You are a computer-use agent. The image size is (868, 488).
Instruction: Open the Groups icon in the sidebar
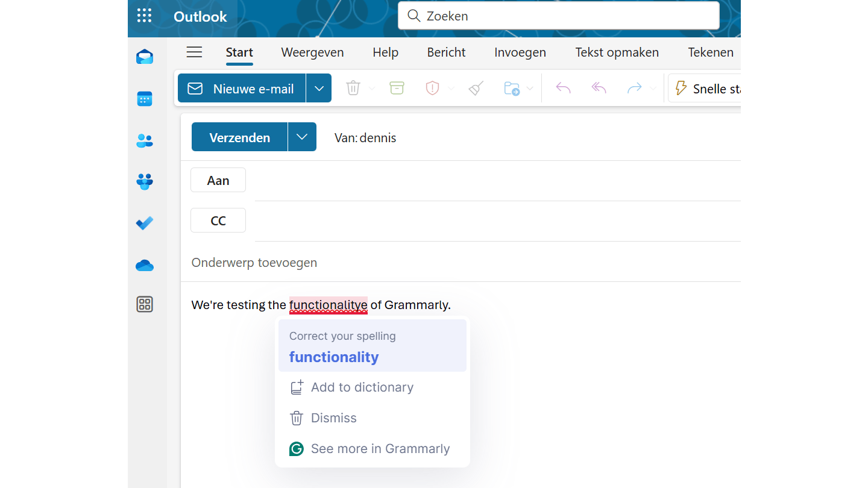tap(145, 181)
